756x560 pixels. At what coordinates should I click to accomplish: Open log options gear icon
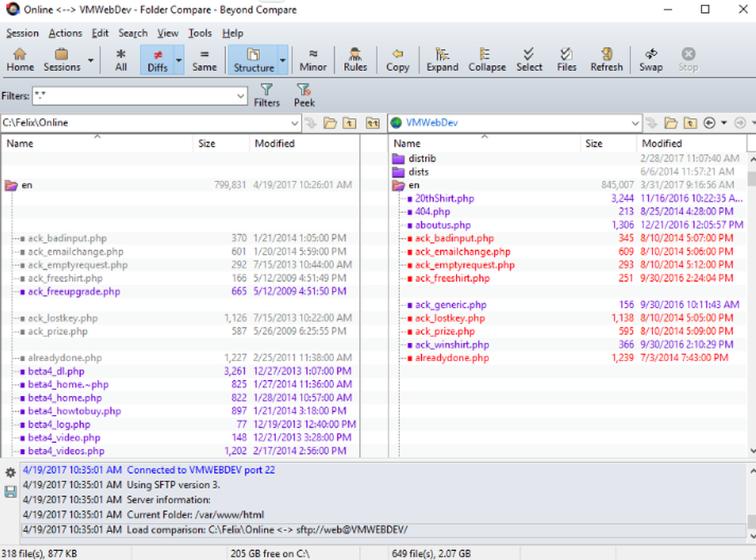click(10, 473)
